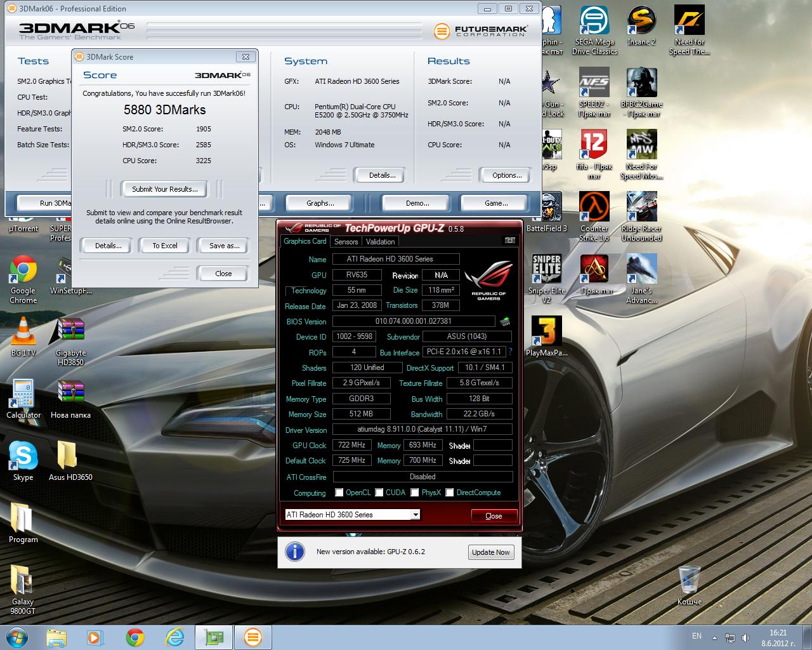Click the Demo... button in 3DMark06
812x650 pixels.
pos(417,203)
